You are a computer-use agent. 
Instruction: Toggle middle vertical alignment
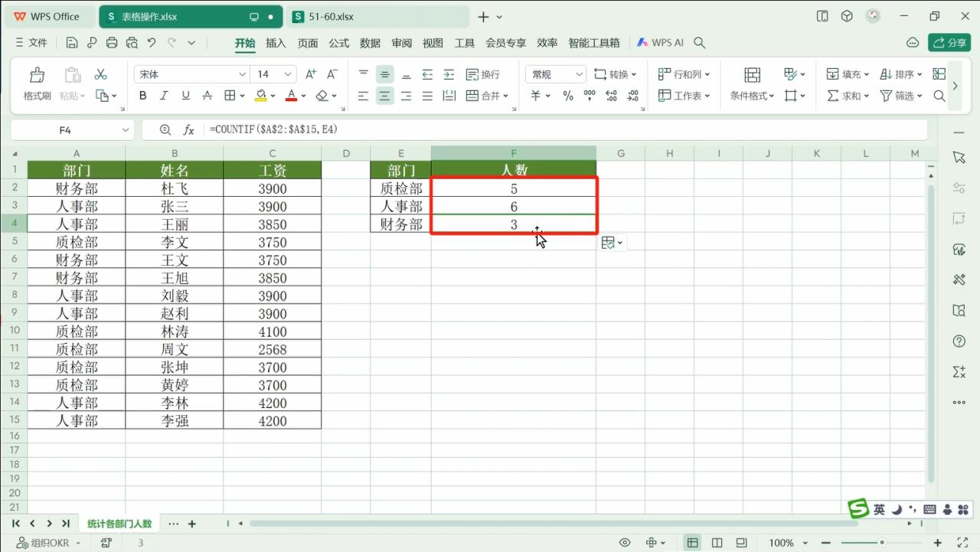point(384,74)
